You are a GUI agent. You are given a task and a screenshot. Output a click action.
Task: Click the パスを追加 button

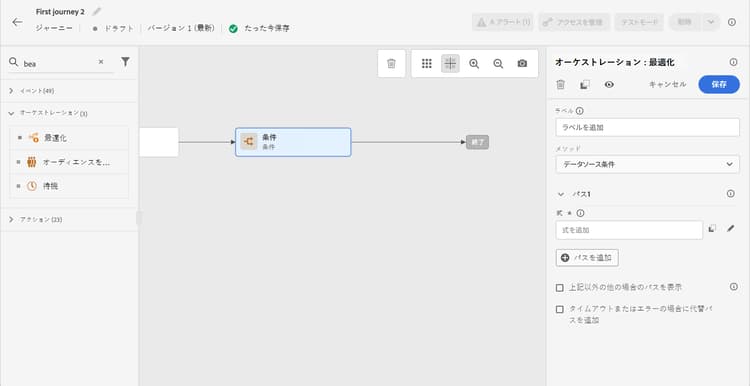pyautogui.click(x=587, y=258)
